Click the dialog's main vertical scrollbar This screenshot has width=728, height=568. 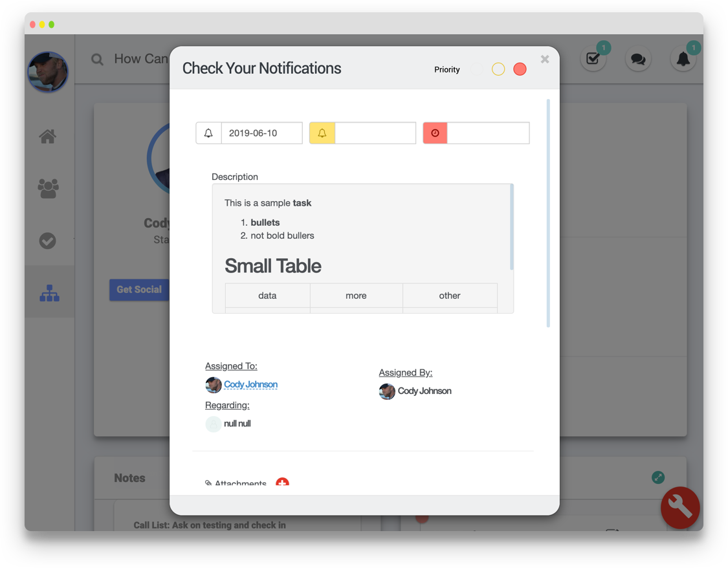(548, 213)
